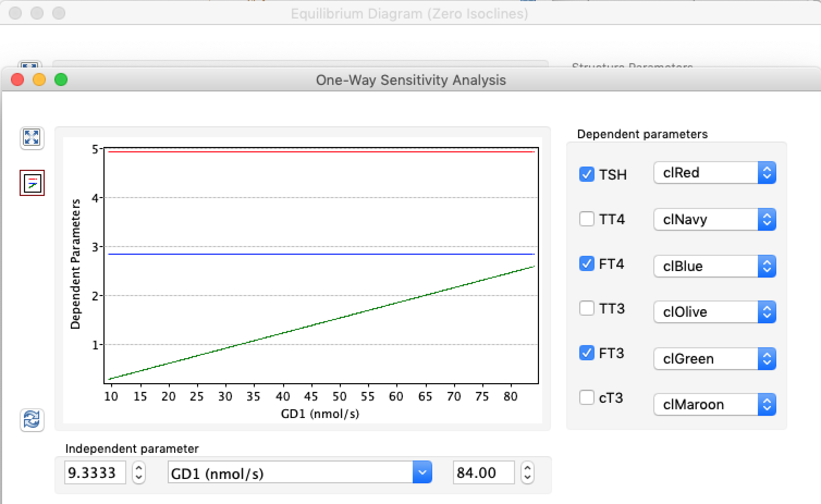Open GD1 (nmol/s) independent parameter dropdown

(x=300, y=472)
